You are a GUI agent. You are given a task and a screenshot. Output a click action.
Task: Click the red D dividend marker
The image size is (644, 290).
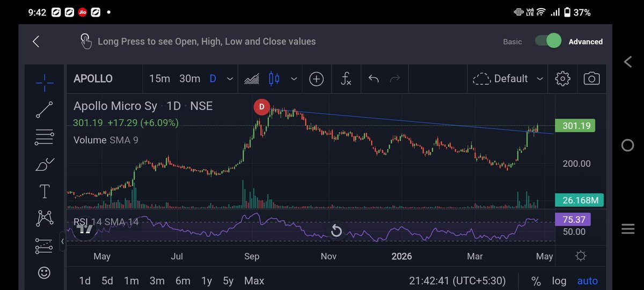click(x=261, y=107)
